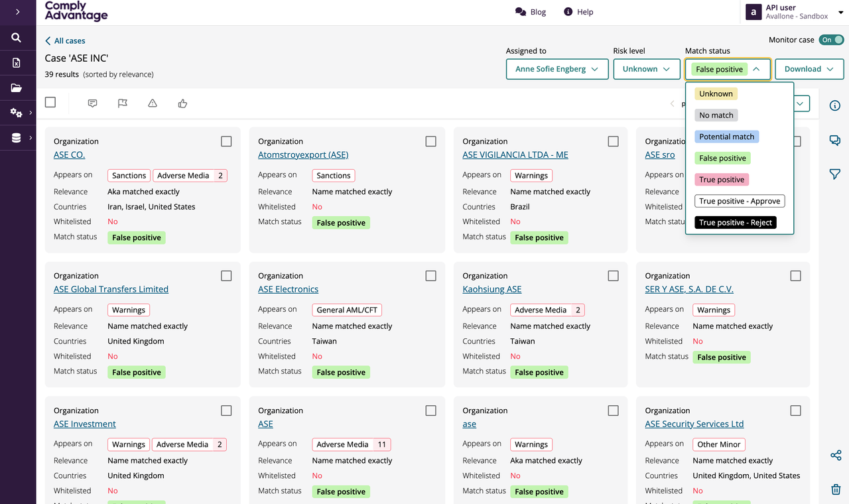The image size is (849, 504).
Task: Open the Download dropdown
Action: click(809, 69)
